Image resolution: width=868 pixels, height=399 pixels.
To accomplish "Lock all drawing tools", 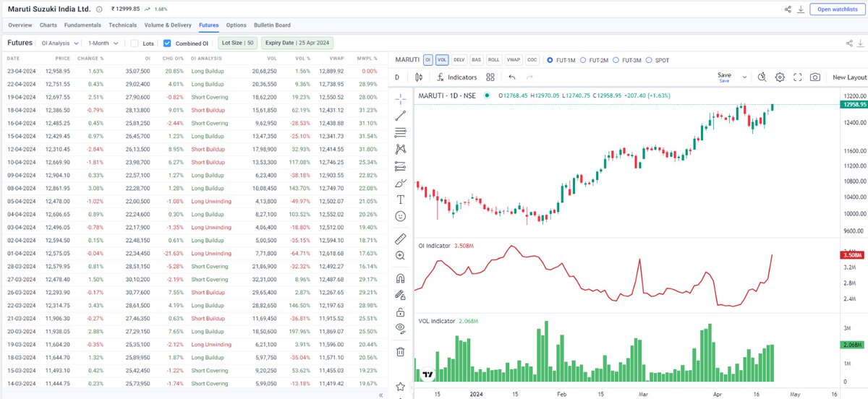I will (401, 312).
